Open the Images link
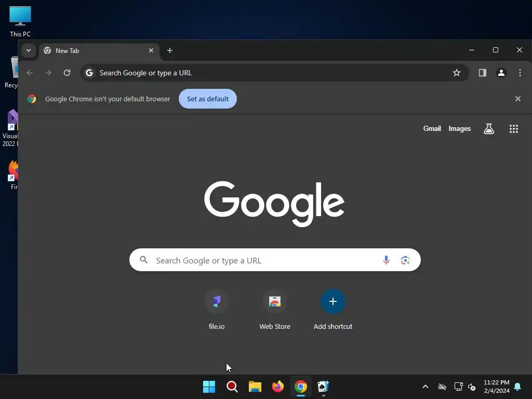Screen dimensions: 532x399 click(x=460, y=129)
